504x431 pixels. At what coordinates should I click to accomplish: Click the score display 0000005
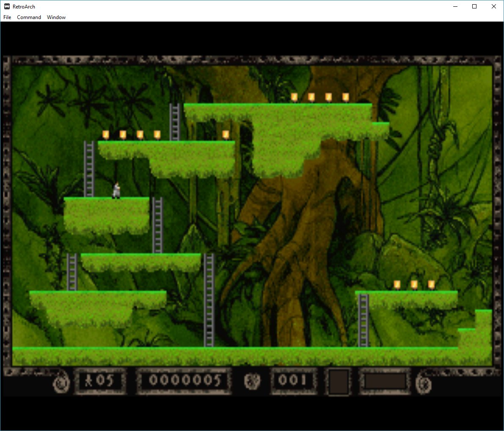(x=184, y=381)
